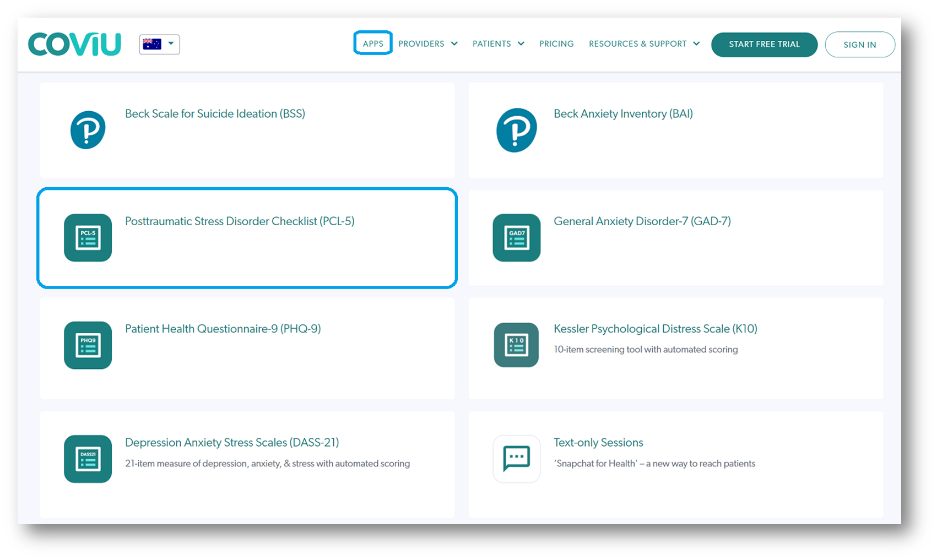The width and height of the screenshot is (937, 560).
Task: Open the PRICING page
Action: pos(556,44)
